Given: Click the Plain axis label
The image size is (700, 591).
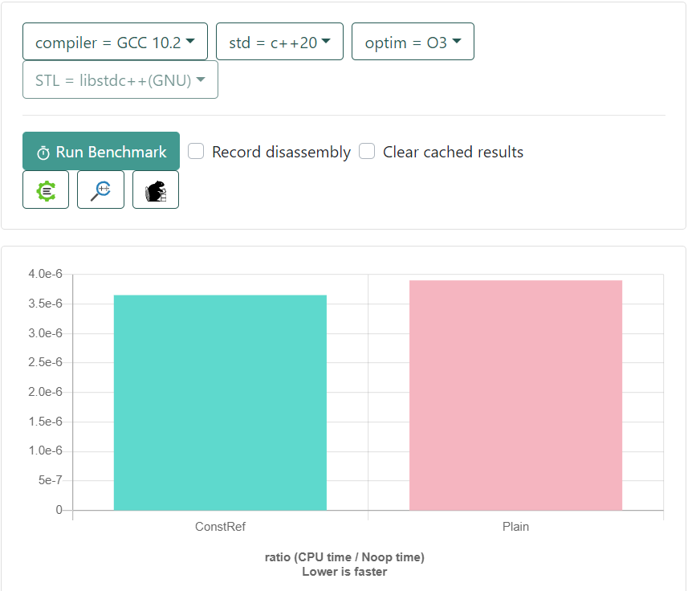Looking at the screenshot, I should (515, 527).
